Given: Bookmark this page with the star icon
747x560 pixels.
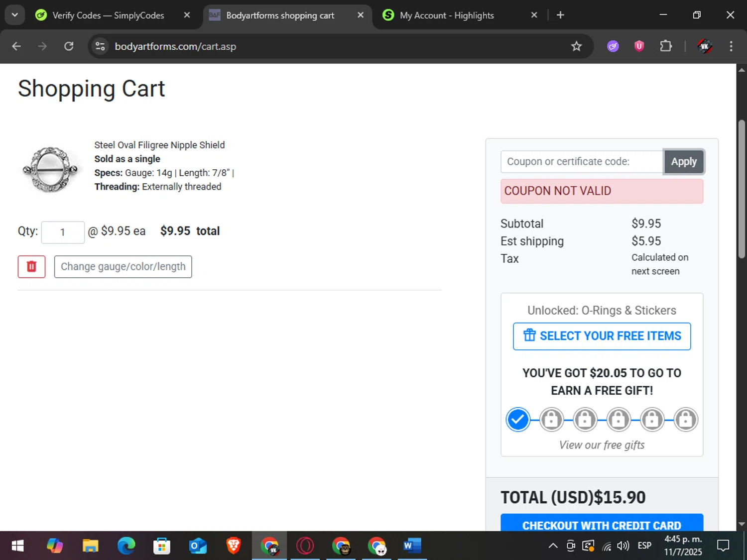Looking at the screenshot, I should point(576,46).
